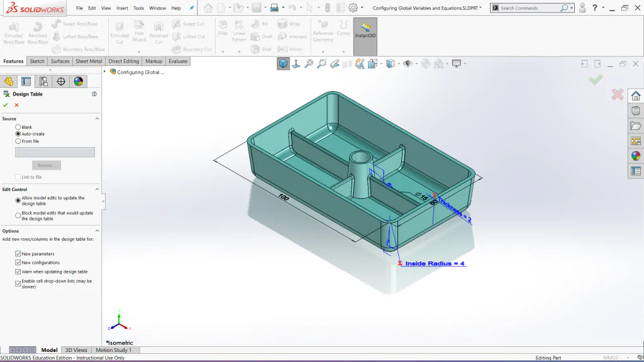Open the FeatureManager Design Tree tab
The image size is (644, 362).
pyautogui.click(x=9, y=81)
